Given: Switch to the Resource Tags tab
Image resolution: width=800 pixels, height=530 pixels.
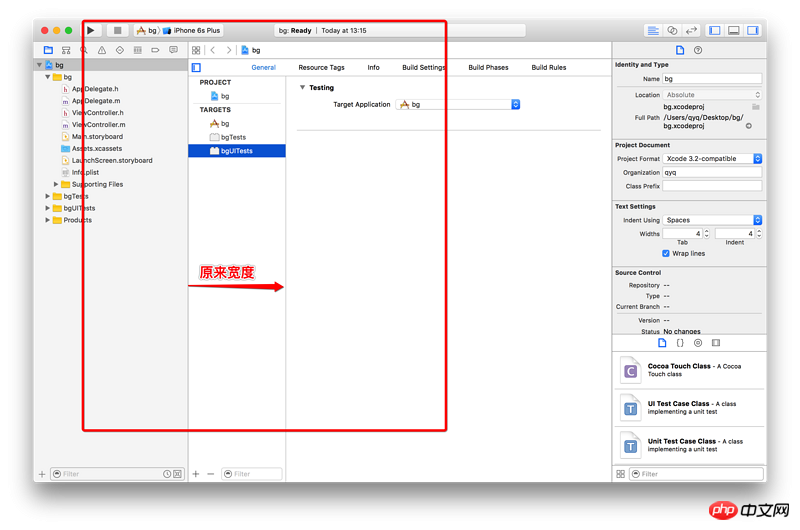Looking at the screenshot, I should coord(321,67).
